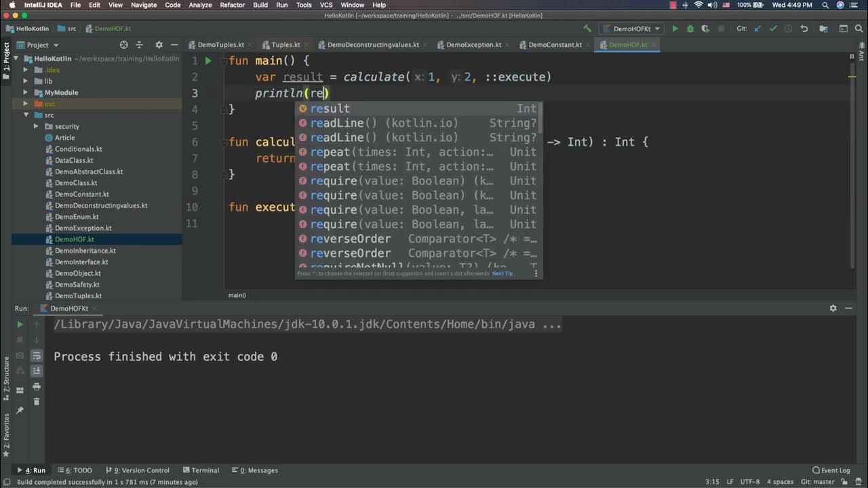
Task: Open Search Everywhere magnifier in toolbar
Action: tap(859, 28)
